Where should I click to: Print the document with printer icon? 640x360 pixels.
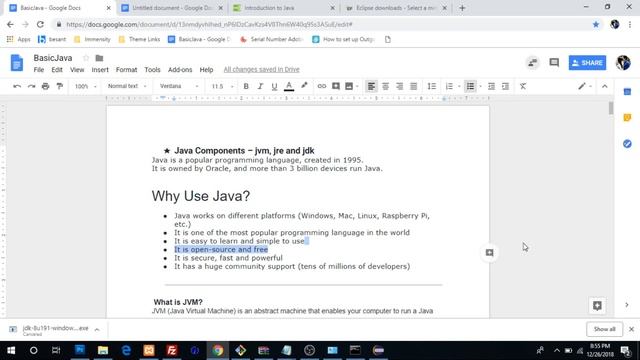[45, 86]
